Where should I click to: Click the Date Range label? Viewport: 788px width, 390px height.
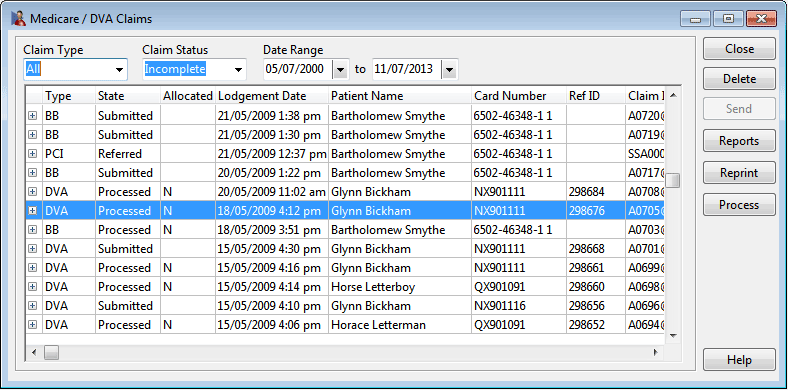coord(293,50)
